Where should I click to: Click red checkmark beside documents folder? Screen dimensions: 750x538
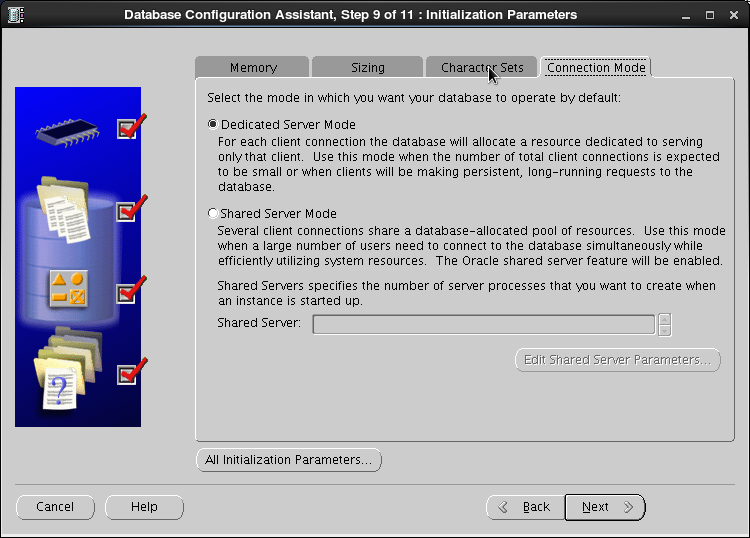131,209
